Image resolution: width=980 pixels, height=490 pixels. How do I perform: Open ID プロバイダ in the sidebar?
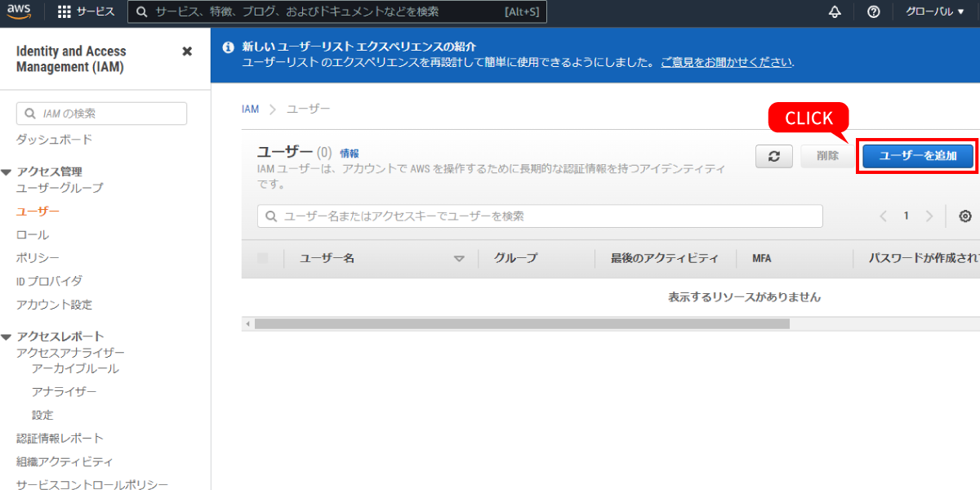49,281
